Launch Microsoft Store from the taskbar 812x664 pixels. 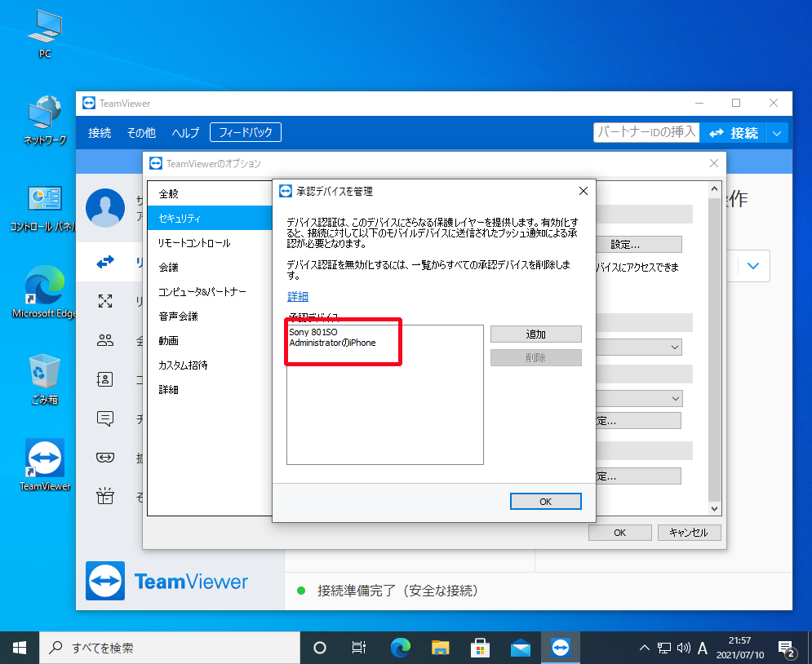[480, 648]
